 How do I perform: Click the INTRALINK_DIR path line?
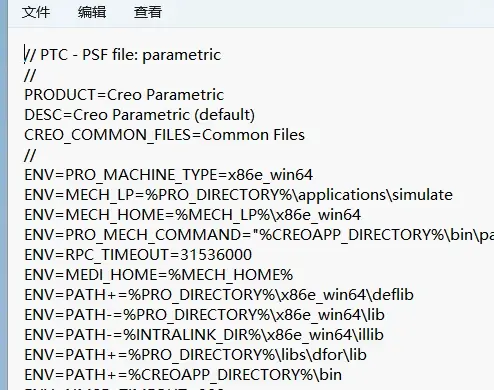click(204, 335)
